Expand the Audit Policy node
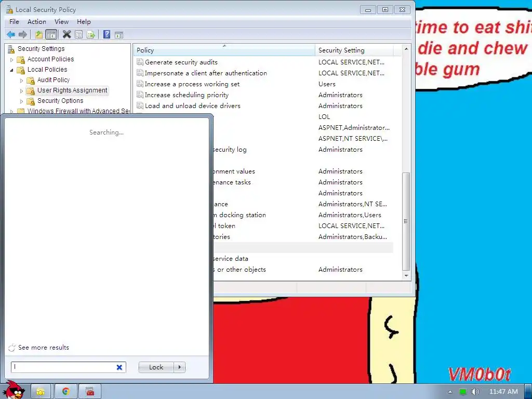This screenshot has height=399, width=532. tap(22, 81)
